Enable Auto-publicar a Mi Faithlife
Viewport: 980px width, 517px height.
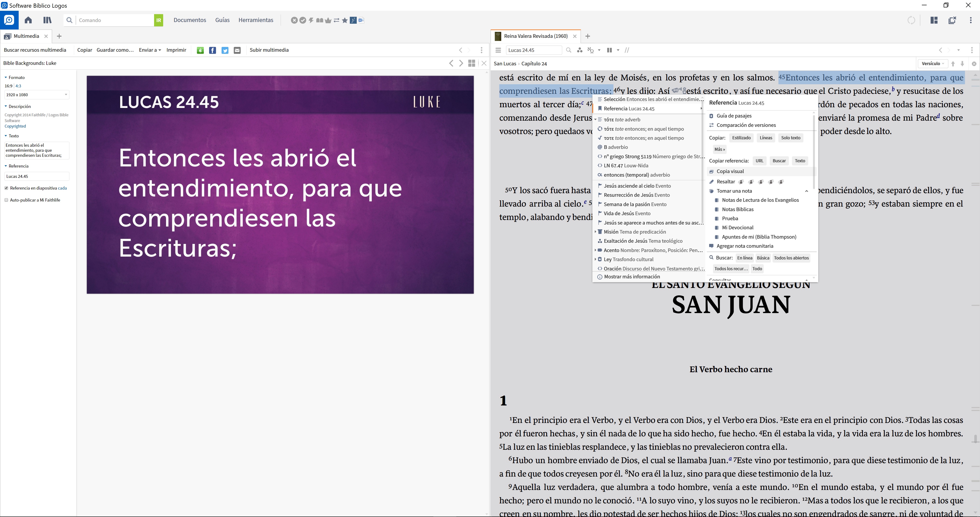pos(6,200)
